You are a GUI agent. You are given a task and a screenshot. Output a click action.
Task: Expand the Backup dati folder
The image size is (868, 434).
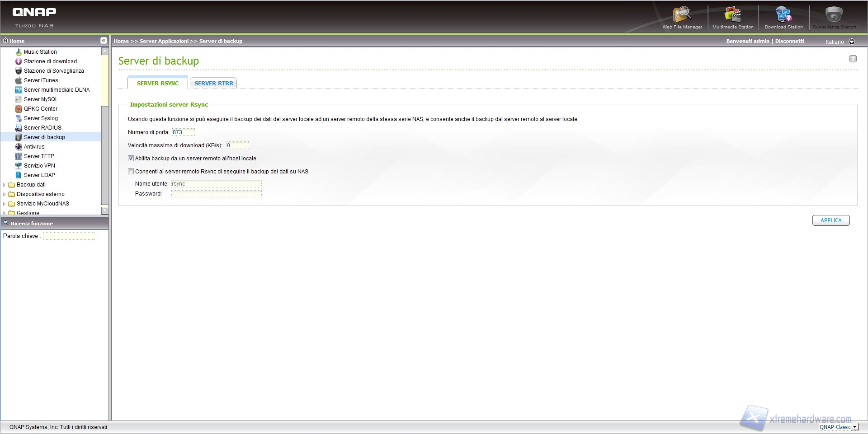5,185
